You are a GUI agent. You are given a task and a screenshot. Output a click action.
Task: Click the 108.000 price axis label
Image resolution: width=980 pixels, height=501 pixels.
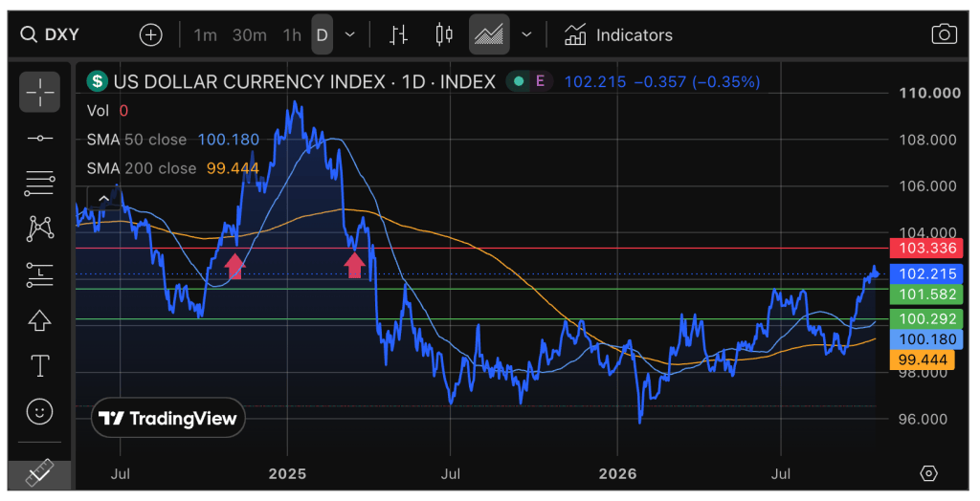click(927, 140)
